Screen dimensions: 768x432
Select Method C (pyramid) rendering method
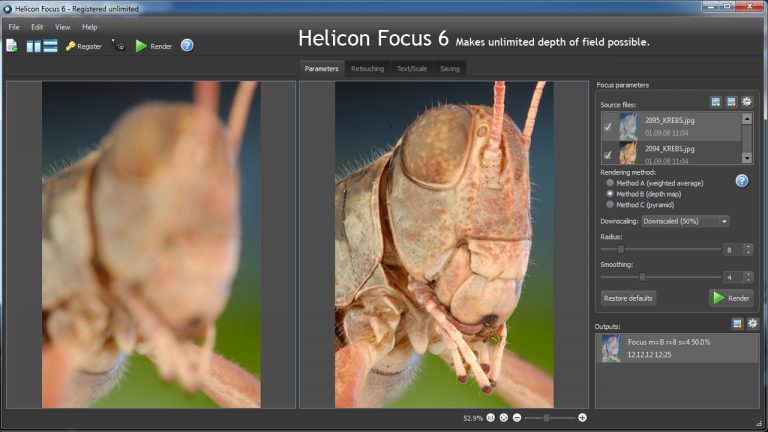(x=610, y=204)
